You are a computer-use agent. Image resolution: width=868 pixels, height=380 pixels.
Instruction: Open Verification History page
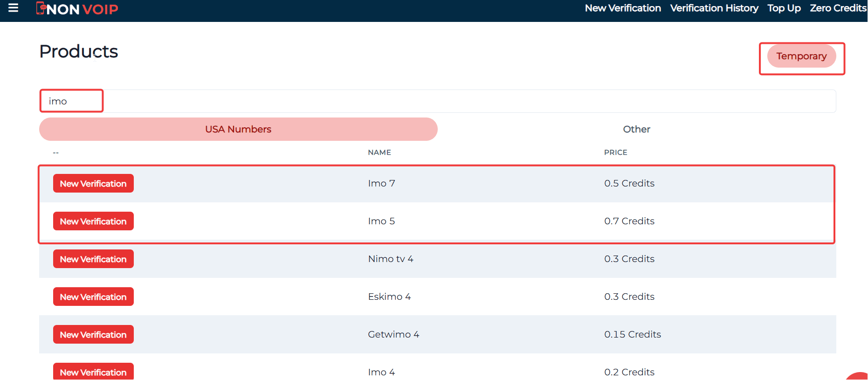click(714, 8)
